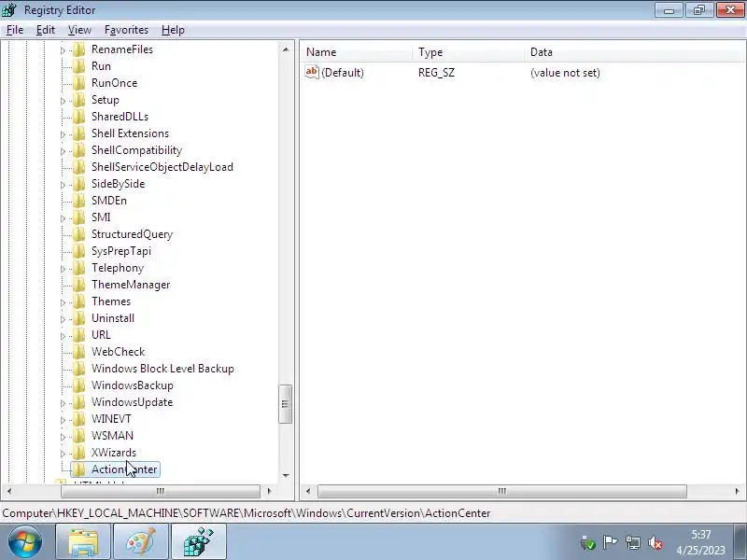Click the Data column header
This screenshot has height=560, width=747.
pyautogui.click(x=635, y=52)
